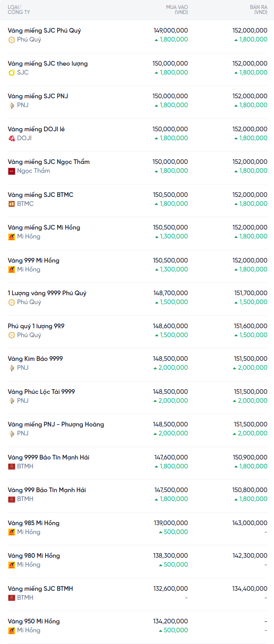Click sell price 143,000,000 for Vàng 985 Mi Hồng
Viewport: 274px width, 644px height.
click(x=250, y=523)
